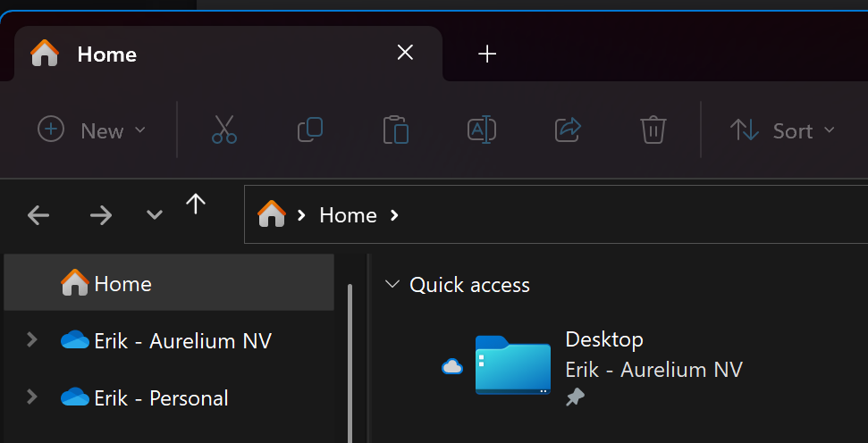Screen dimensions: 868x443
Task: Add a new tab with plus button
Action: [486, 54]
